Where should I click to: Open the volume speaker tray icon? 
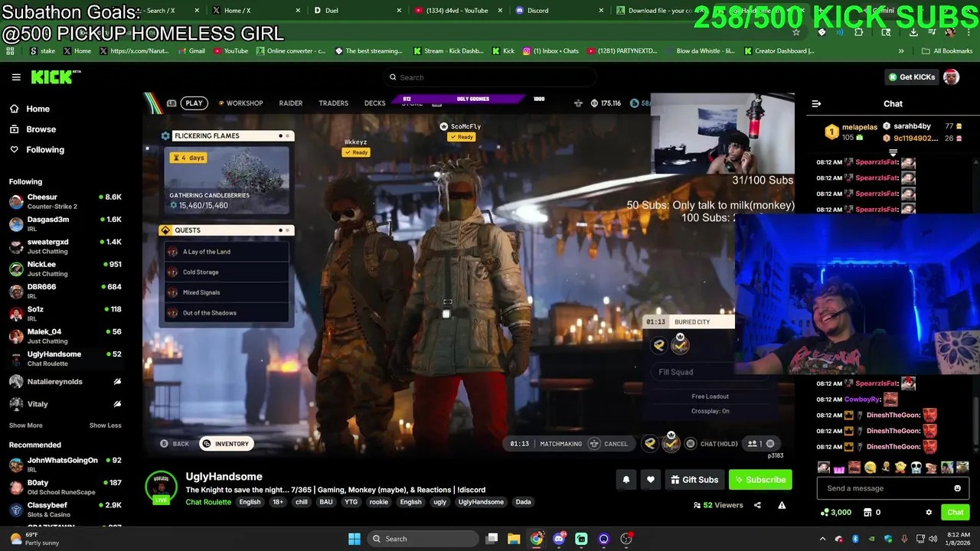(x=933, y=539)
